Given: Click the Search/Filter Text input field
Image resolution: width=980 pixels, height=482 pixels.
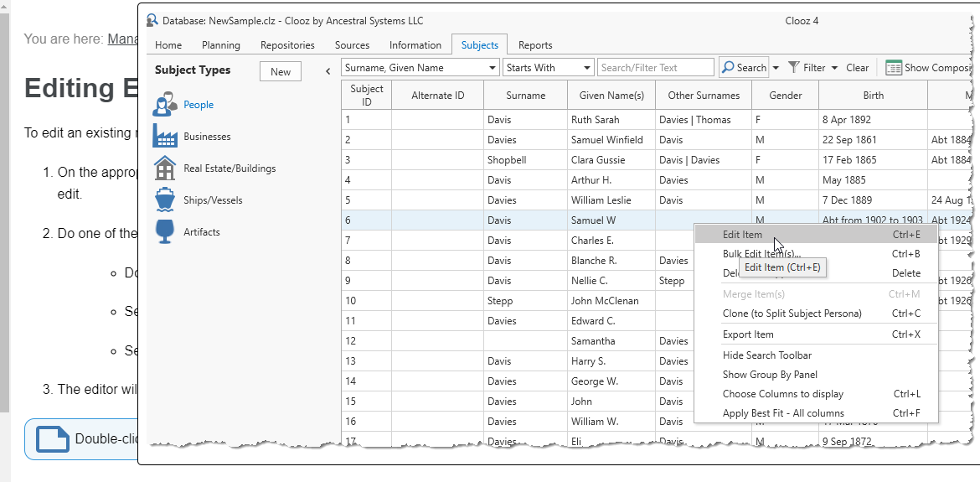Looking at the screenshot, I should 655,68.
